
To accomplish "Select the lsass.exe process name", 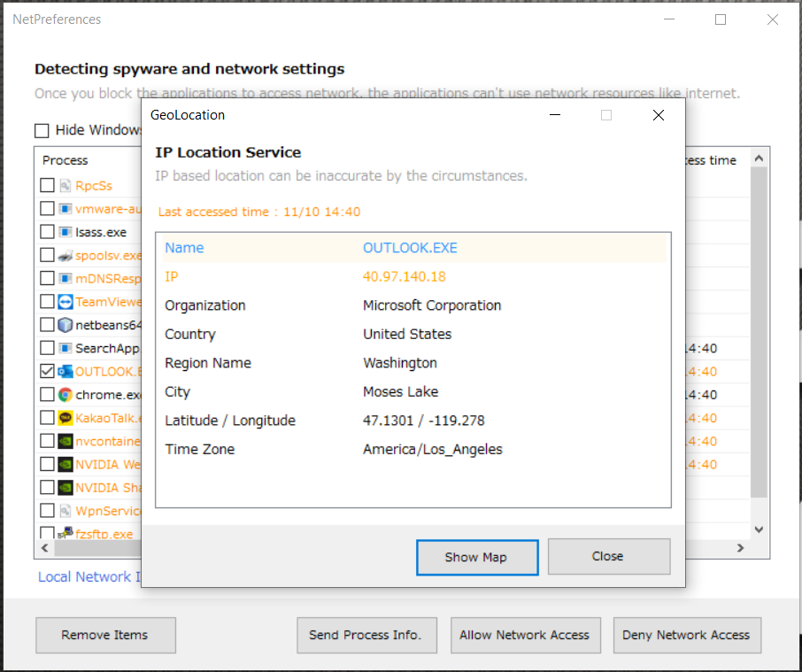I will [x=101, y=232].
